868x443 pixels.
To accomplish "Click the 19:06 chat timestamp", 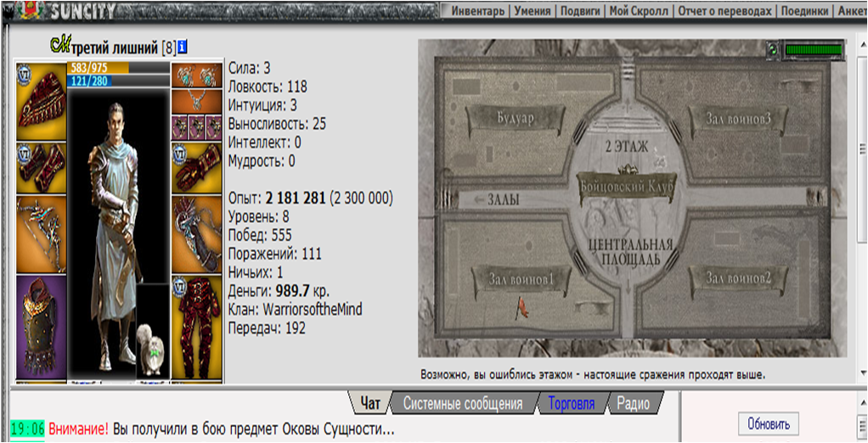I will (28, 429).
